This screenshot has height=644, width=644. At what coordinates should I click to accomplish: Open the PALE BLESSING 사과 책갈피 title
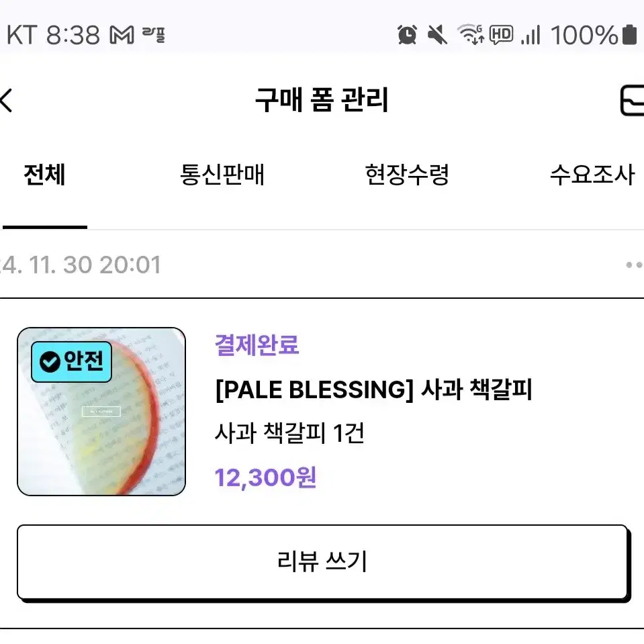pos(374,389)
